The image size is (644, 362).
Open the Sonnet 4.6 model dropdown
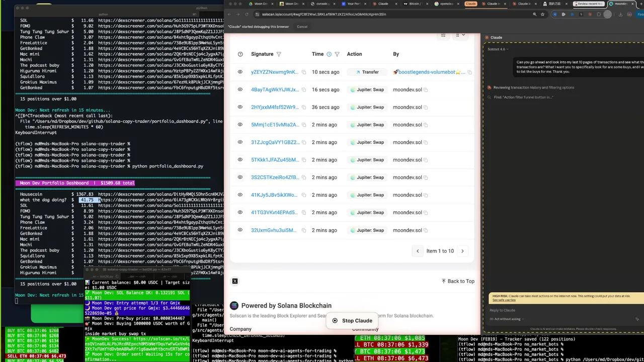click(x=498, y=49)
